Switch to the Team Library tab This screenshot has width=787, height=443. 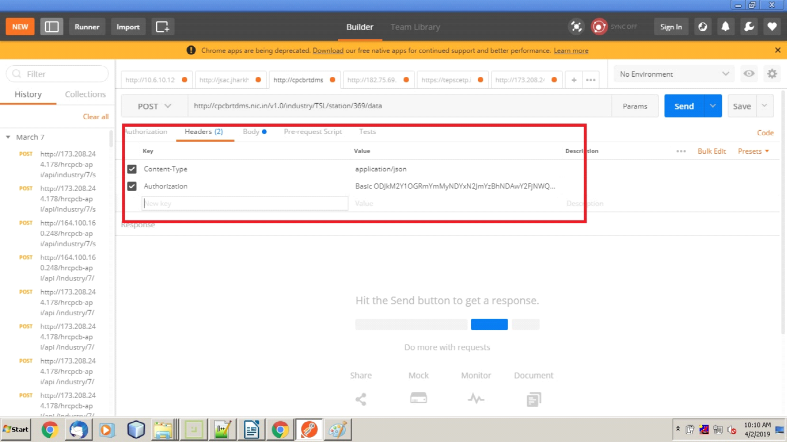click(415, 27)
